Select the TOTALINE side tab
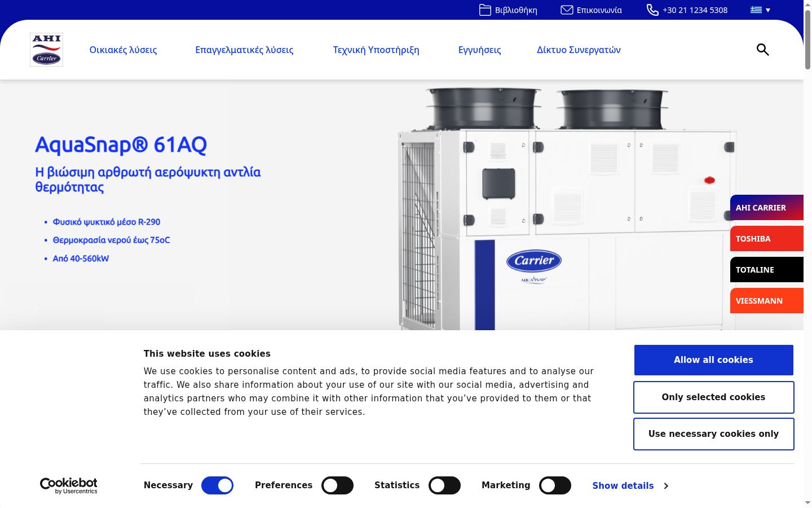This screenshot has width=812, height=508. click(x=767, y=270)
